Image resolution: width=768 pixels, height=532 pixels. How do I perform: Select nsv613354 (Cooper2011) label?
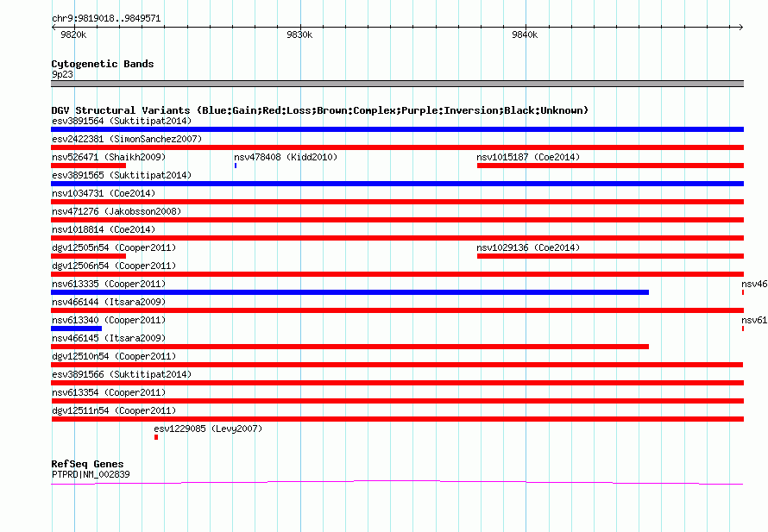tap(109, 392)
